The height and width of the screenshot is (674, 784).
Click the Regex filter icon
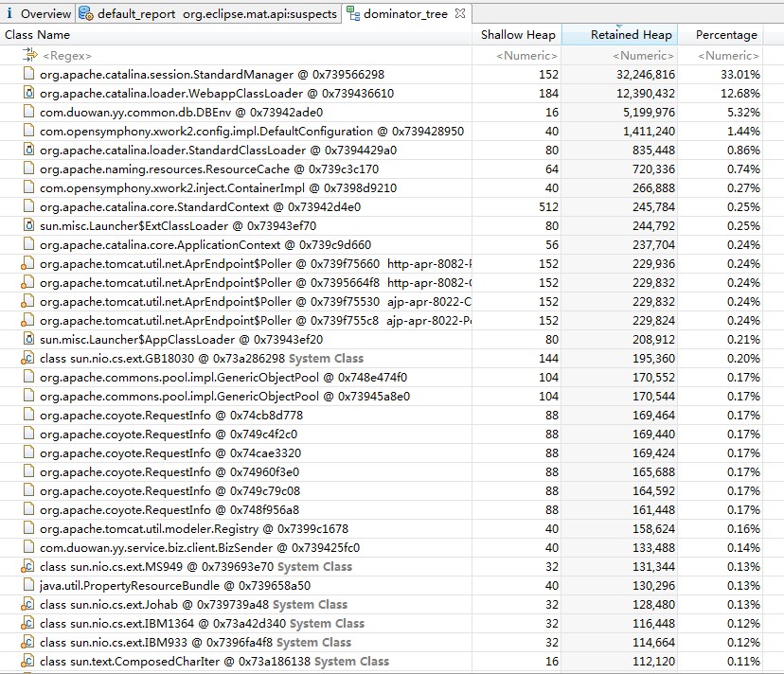[30, 55]
